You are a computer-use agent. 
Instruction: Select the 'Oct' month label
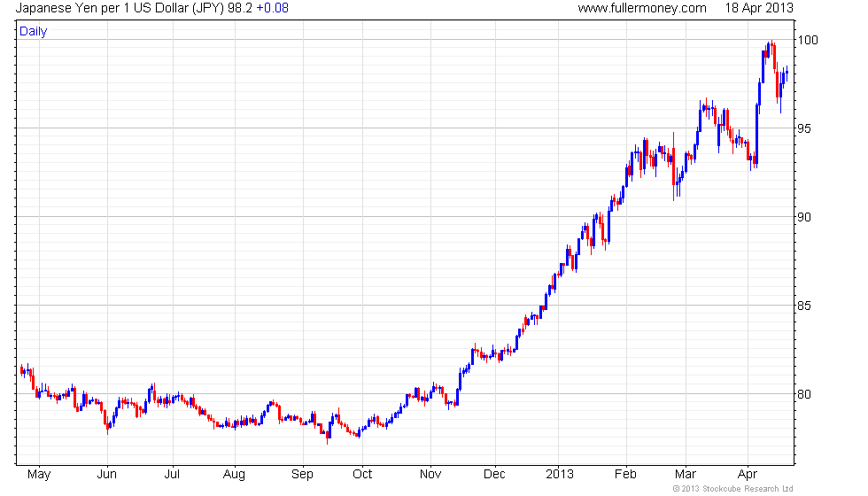[x=362, y=475]
